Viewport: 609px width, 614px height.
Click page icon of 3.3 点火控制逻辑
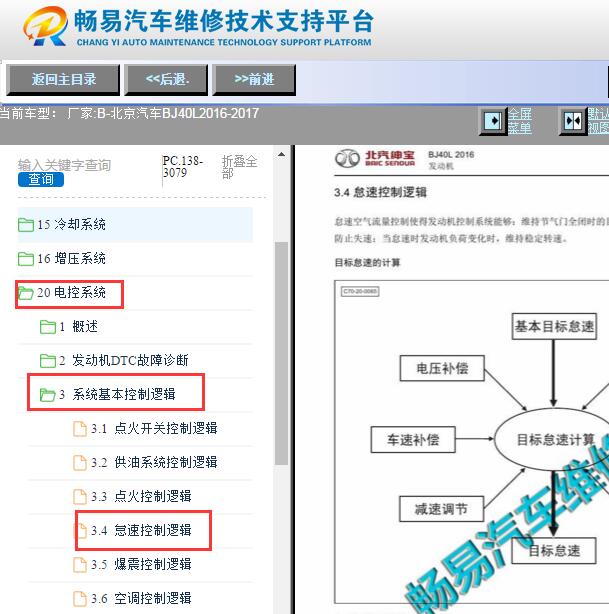pyautogui.click(x=80, y=497)
